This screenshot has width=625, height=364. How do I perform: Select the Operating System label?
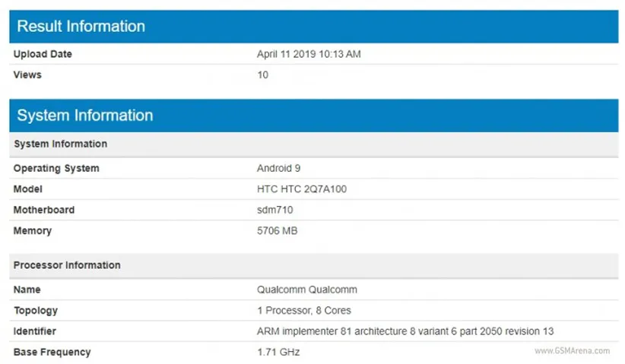pyautogui.click(x=56, y=169)
